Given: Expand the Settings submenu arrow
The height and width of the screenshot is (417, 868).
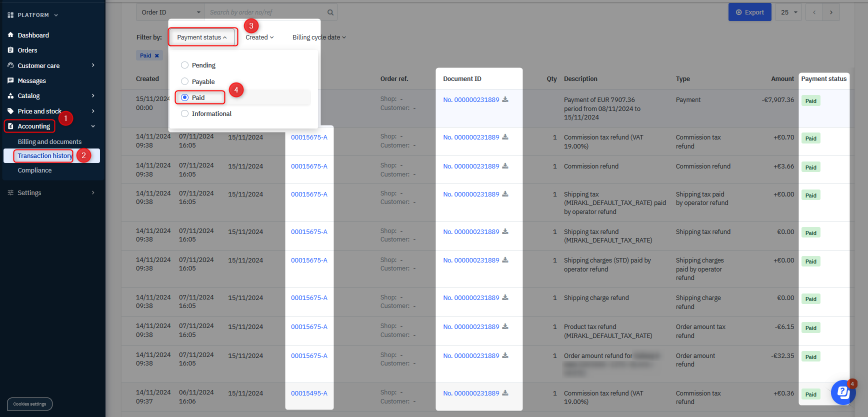Looking at the screenshot, I should coord(93,192).
